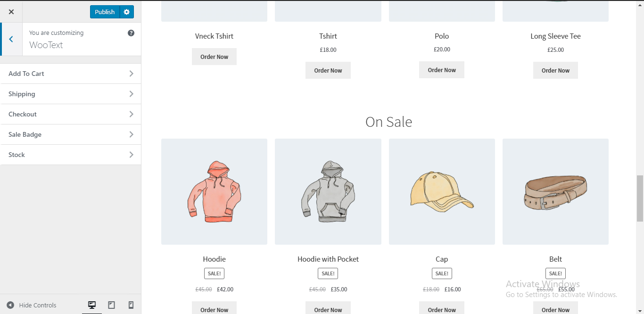Click the Hide Controls collapse arrow icon
This screenshot has width=644, height=314.
(10, 305)
